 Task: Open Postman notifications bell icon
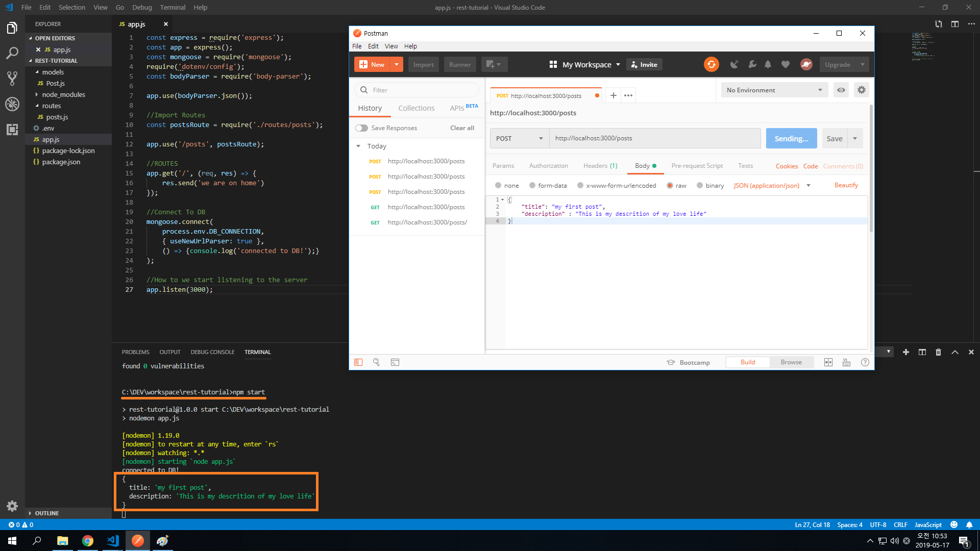tap(768, 64)
